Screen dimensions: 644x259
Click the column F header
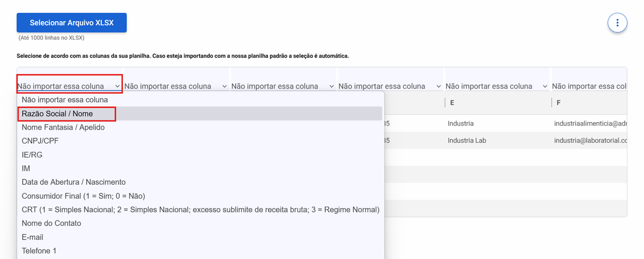click(590, 103)
